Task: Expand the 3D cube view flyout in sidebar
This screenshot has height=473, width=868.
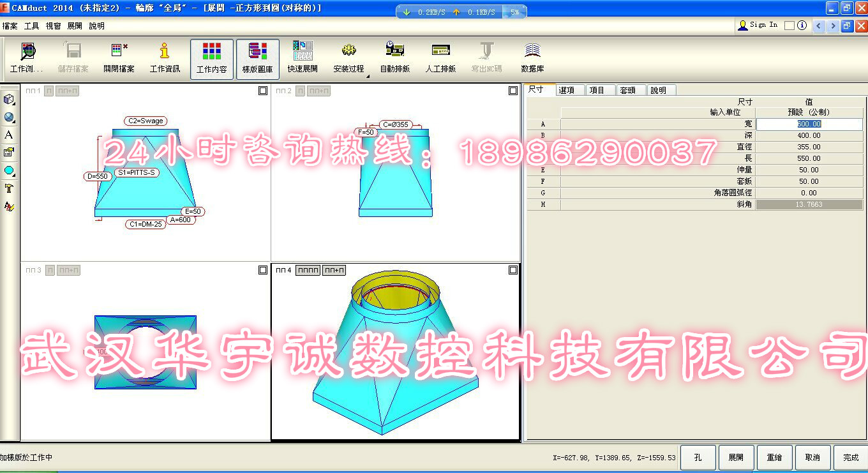Action: [x=9, y=100]
